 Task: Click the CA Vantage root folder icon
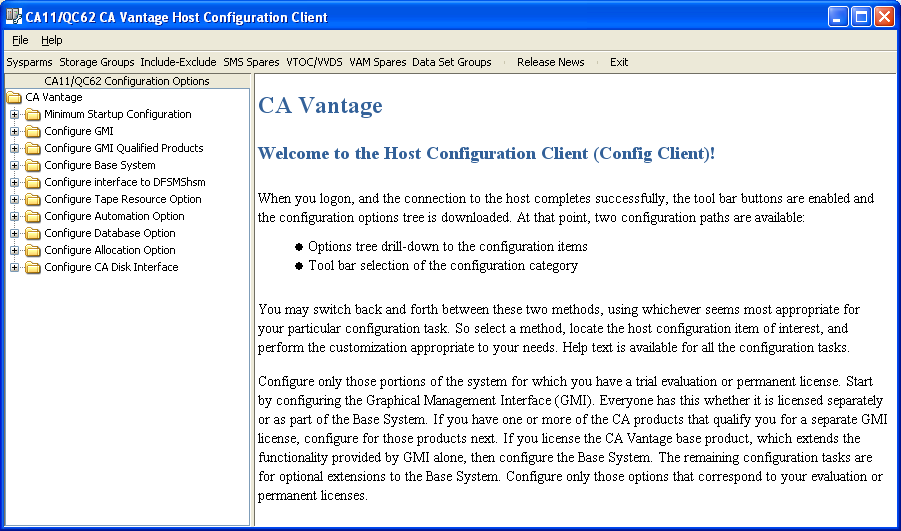click(14, 98)
